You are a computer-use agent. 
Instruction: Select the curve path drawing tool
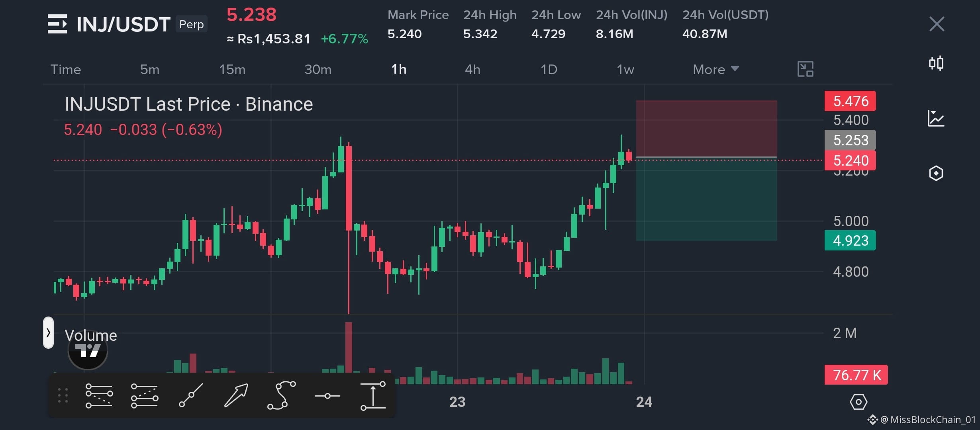coord(282,395)
